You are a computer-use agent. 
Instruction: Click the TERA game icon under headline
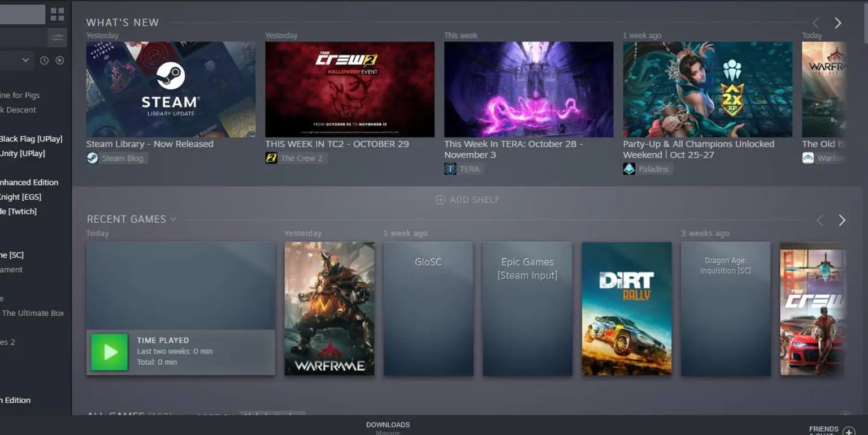(x=450, y=169)
